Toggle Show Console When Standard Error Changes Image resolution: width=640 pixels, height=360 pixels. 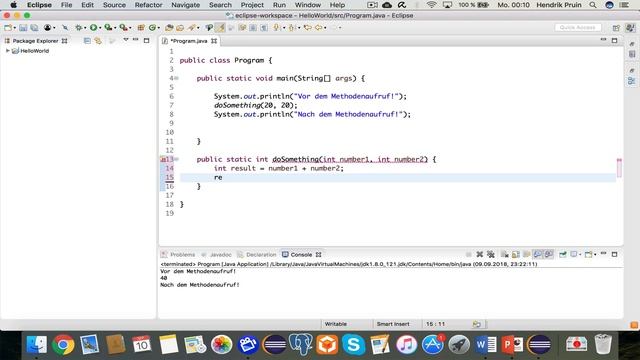(x=549, y=254)
